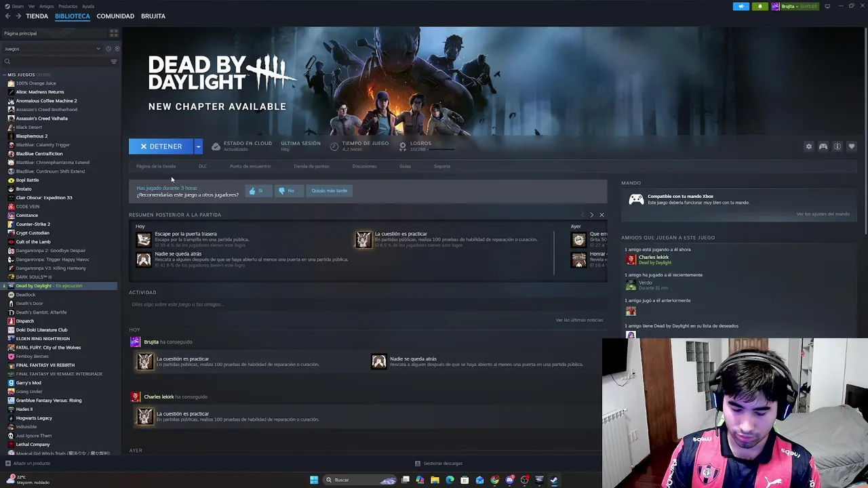Open game settings gear icon
Image resolution: width=868 pixels, height=488 pixels.
point(808,146)
